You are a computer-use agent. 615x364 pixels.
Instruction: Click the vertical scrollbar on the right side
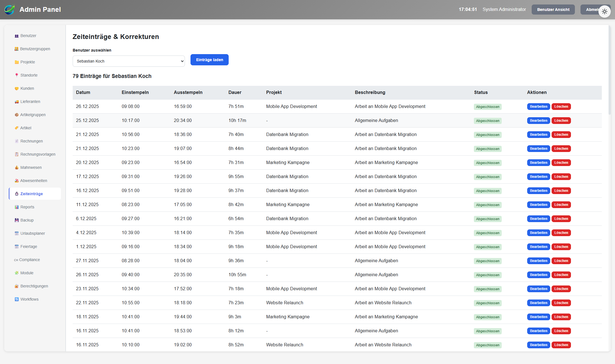[x=609, y=70]
